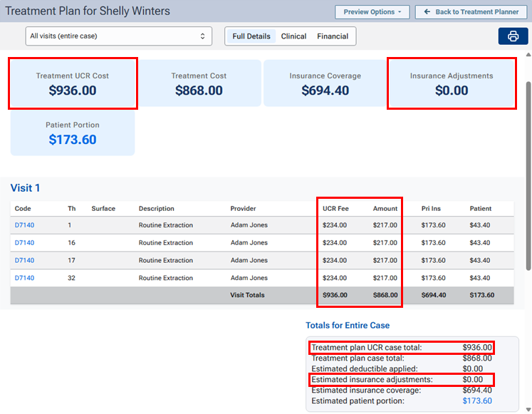Open D7140 code for tooth 17
This screenshot has height=414, width=532.
point(23,261)
